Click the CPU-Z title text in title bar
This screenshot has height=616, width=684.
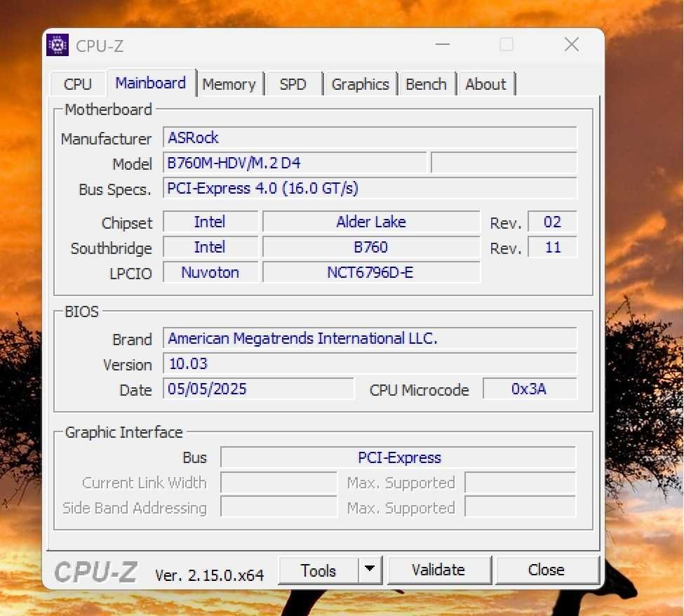[x=100, y=46]
